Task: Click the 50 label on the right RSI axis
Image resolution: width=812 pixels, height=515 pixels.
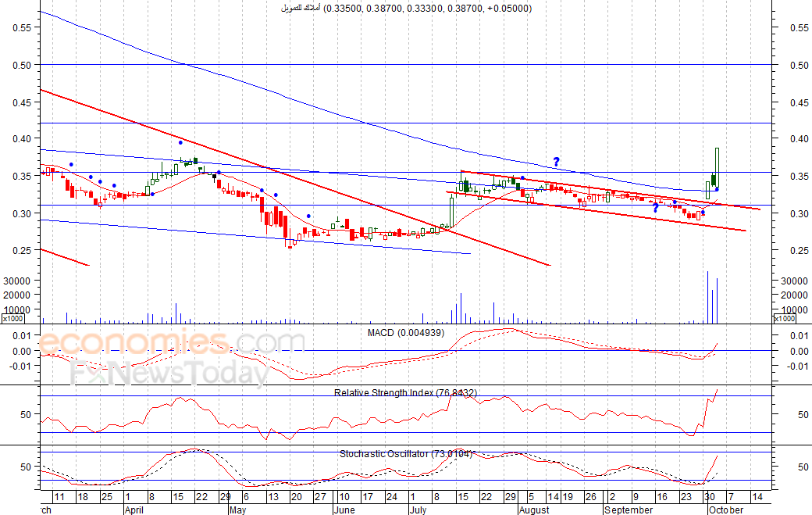Action: coord(803,414)
